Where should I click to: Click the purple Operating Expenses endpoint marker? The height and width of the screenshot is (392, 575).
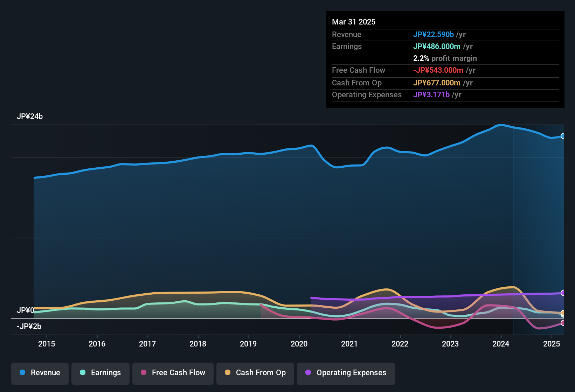pyautogui.click(x=563, y=293)
